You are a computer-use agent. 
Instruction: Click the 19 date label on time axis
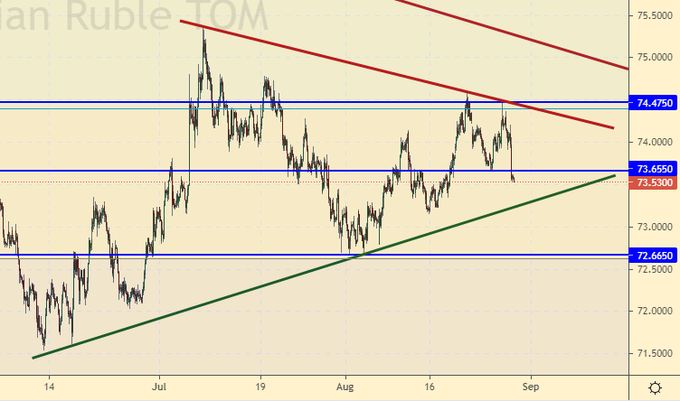pos(259,383)
